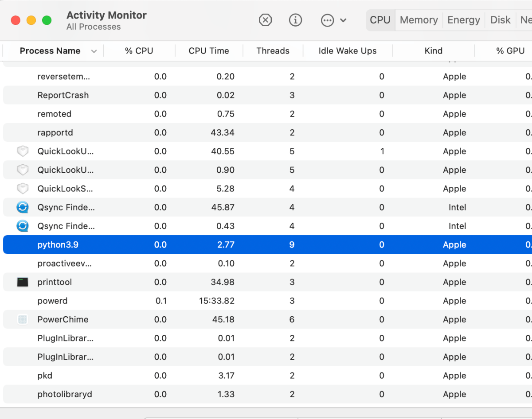Open the Energy usage tab

(463, 20)
